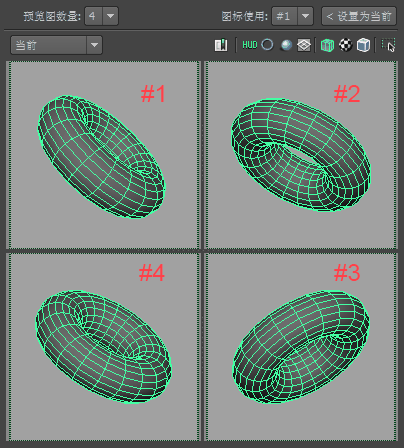Click the hollow circle icon beside HUD

267,44
